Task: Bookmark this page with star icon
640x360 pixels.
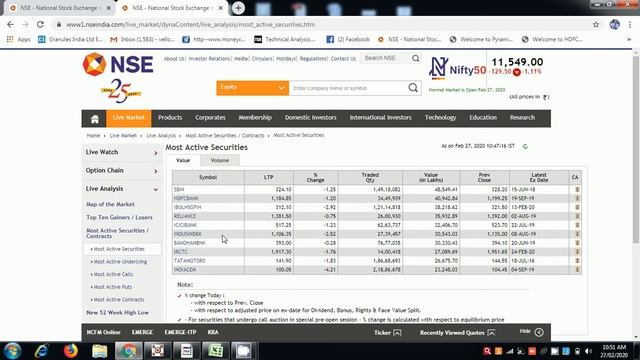Action: (x=596, y=24)
